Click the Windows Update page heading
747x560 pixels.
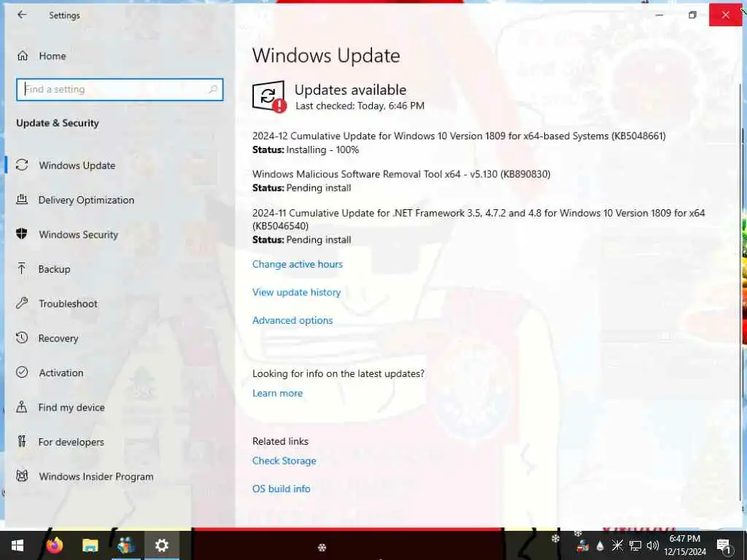pos(326,55)
